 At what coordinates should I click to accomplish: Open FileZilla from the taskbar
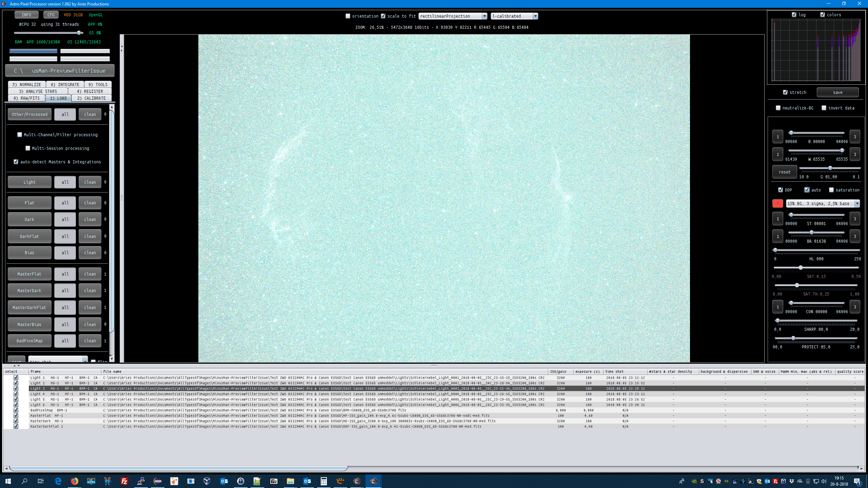[124, 481]
